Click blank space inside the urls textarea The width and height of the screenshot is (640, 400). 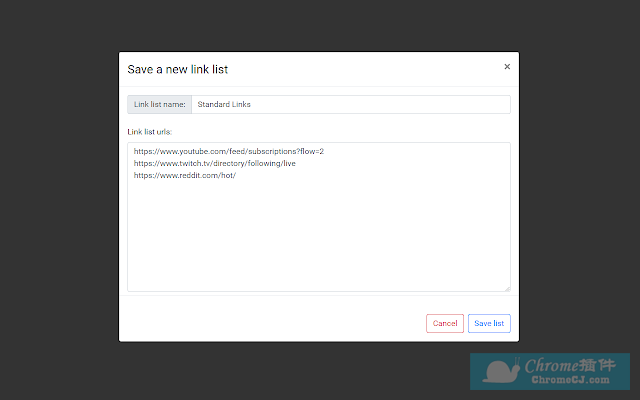point(320,240)
